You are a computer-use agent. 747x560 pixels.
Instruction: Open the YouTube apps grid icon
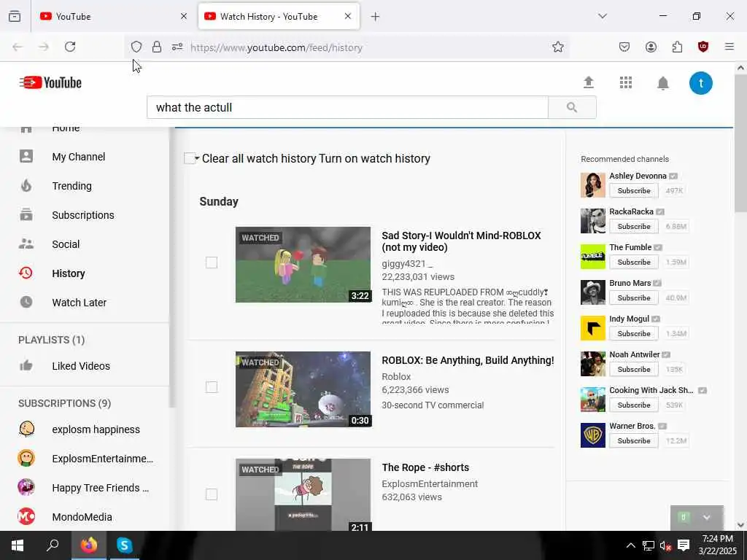(625, 82)
